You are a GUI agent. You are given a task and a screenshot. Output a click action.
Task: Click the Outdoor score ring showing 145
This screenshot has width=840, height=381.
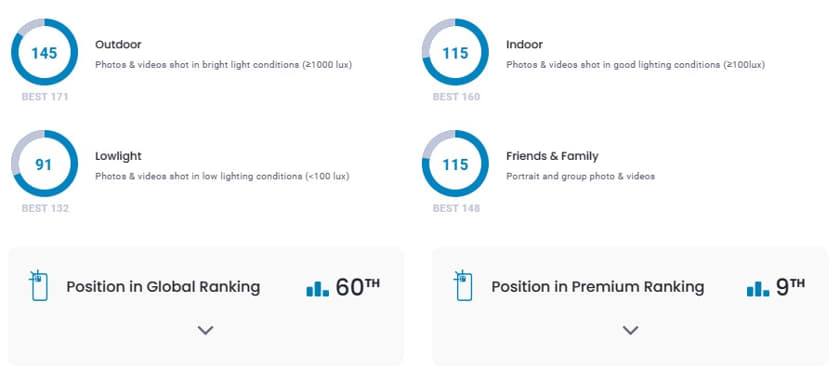pos(44,52)
